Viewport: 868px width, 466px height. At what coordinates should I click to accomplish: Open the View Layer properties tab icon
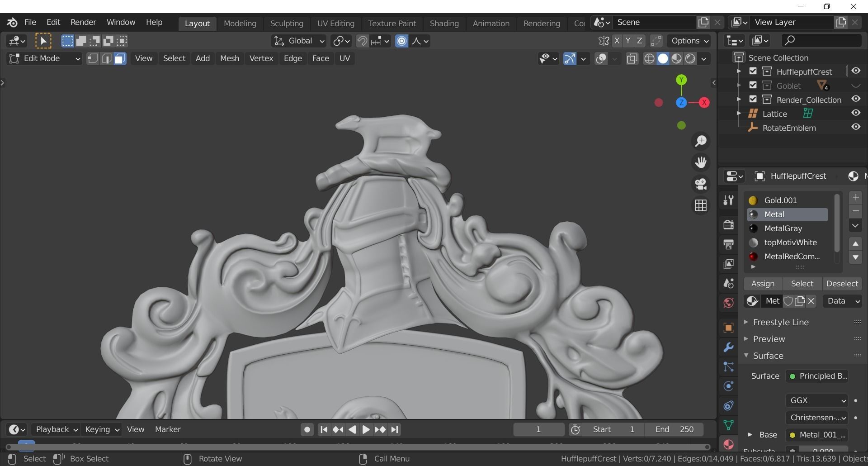(728, 264)
